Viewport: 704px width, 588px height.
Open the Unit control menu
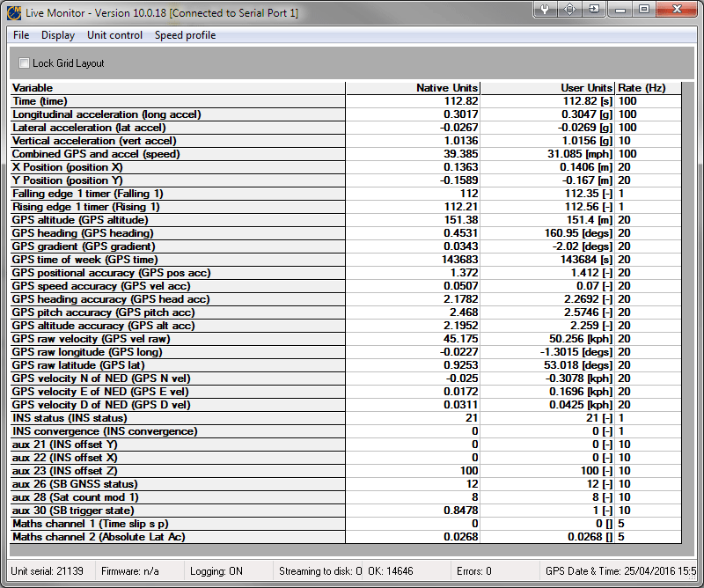coord(114,35)
